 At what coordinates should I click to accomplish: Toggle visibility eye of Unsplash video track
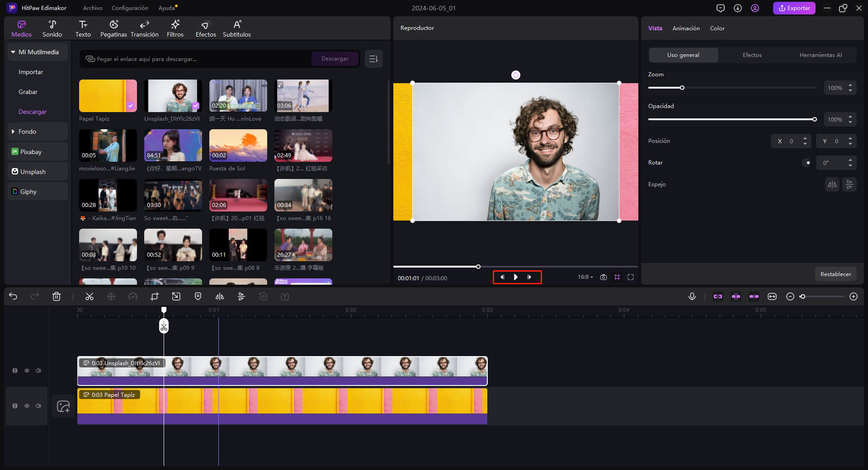tap(27, 371)
